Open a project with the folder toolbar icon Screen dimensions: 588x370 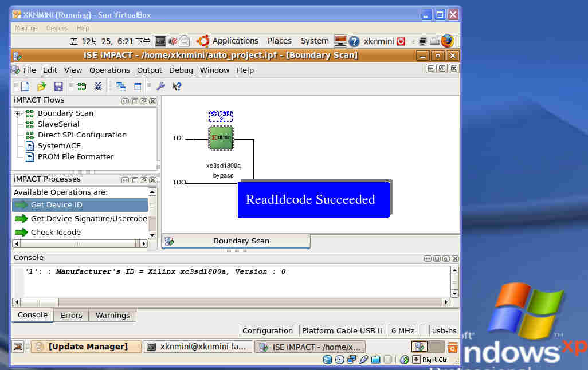point(41,86)
